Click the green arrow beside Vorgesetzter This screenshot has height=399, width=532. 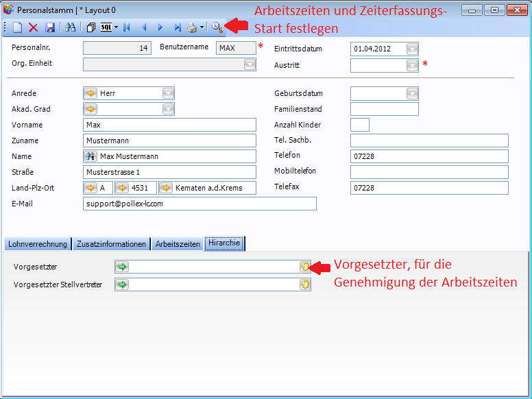[x=122, y=267]
